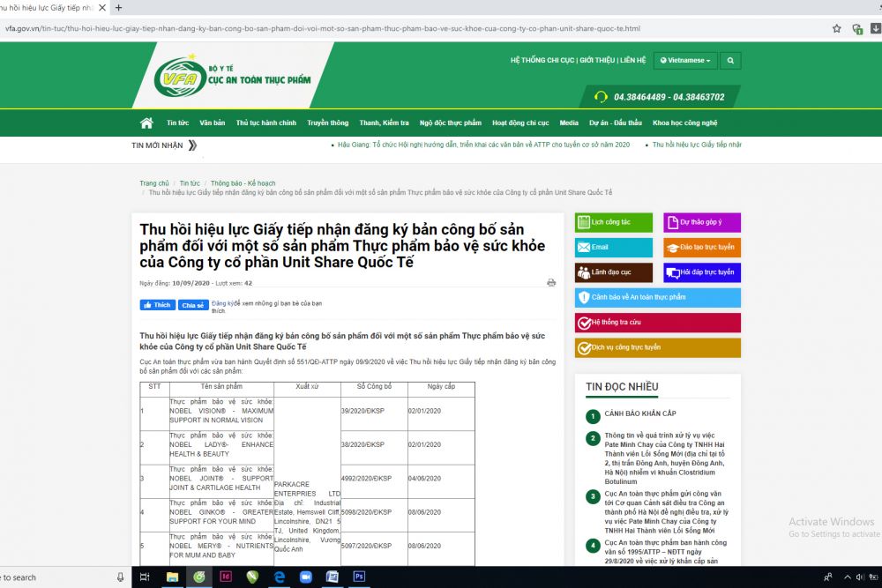
Task: Click the Facebook Thích button
Action: (158, 305)
